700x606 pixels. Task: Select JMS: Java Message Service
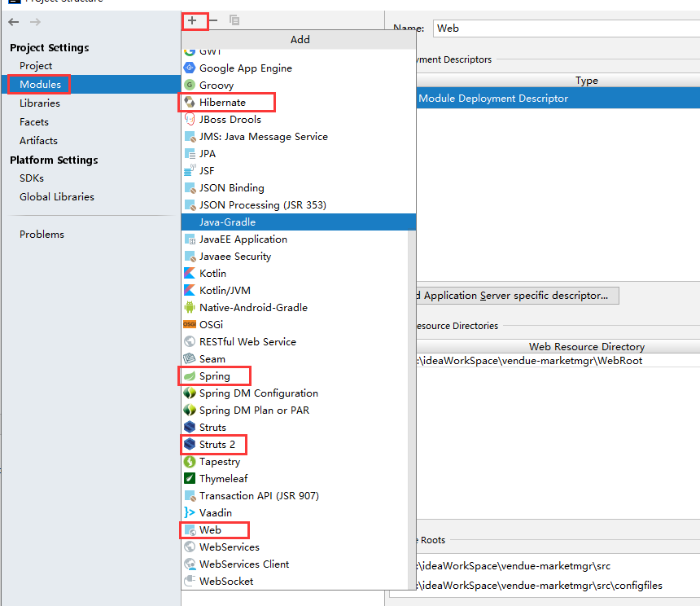[x=299, y=137]
